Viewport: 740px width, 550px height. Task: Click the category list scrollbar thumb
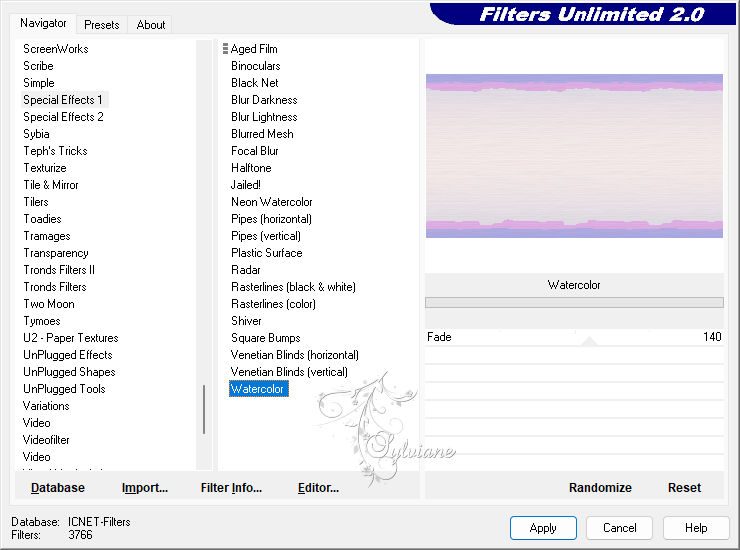click(204, 409)
